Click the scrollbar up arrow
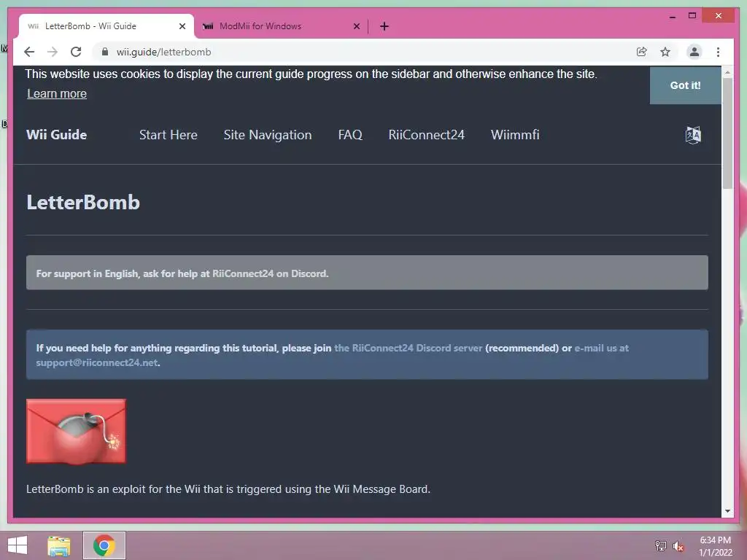 pos(727,72)
